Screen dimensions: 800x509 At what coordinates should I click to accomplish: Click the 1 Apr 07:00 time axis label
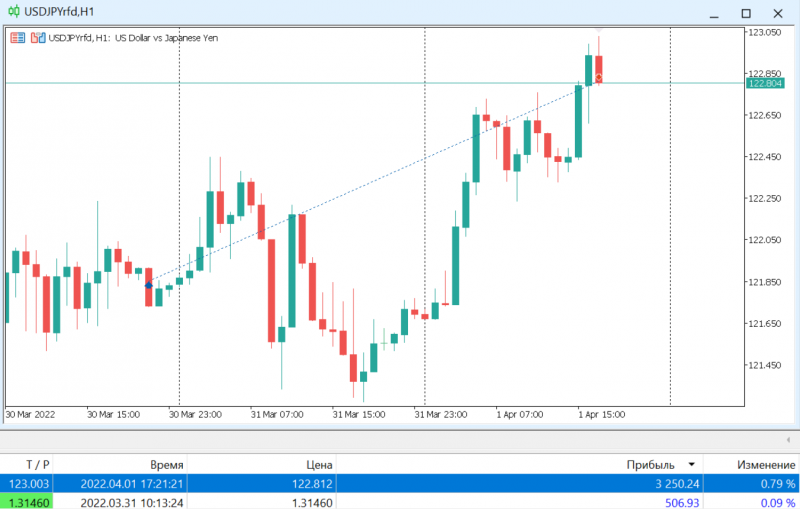(x=519, y=415)
